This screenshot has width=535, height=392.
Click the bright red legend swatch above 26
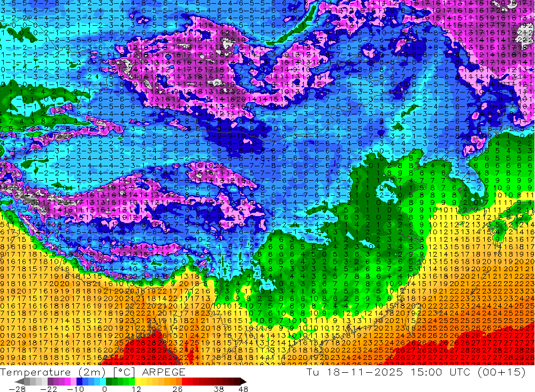click(x=185, y=381)
